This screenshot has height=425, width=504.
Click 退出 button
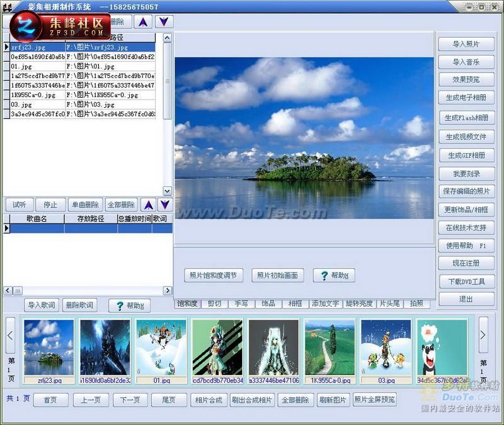pos(466,299)
